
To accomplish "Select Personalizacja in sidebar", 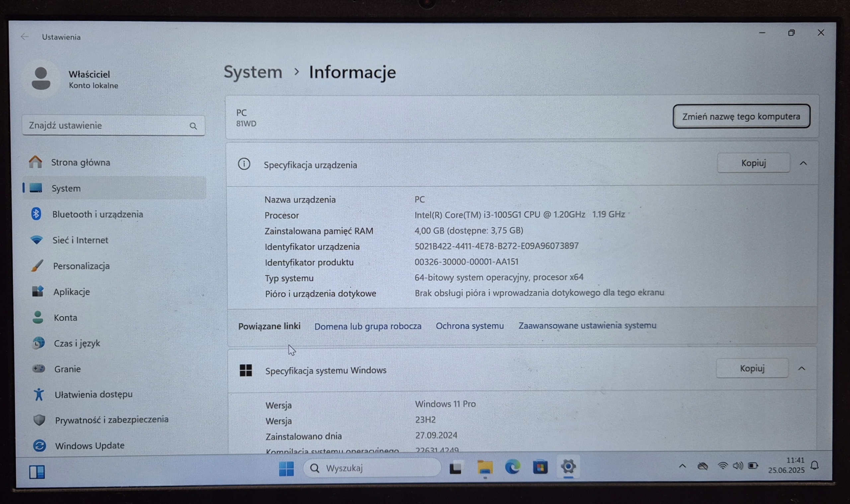I will (x=81, y=266).
